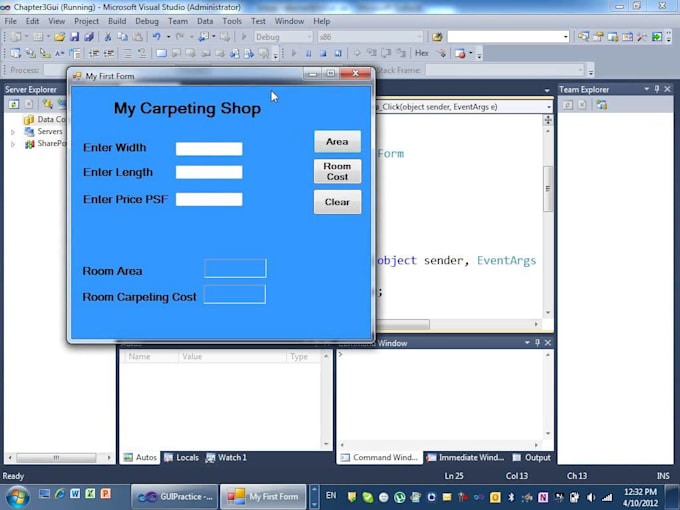Click the Copy icon in the toolbar

(123, 37)
